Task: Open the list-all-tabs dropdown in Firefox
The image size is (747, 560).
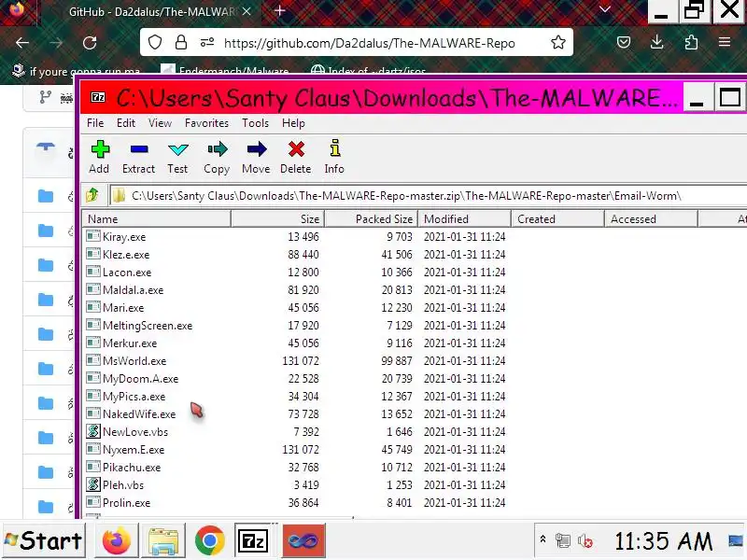Action: [604, 9]
